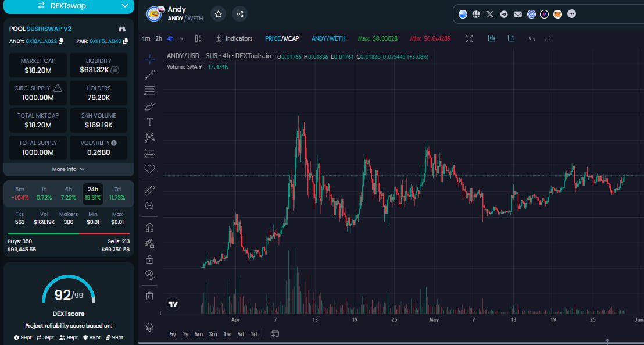Toggle magnet mode on the chart
The height and width of the screenshot is (345, 644).
click(x=150, y=227)
